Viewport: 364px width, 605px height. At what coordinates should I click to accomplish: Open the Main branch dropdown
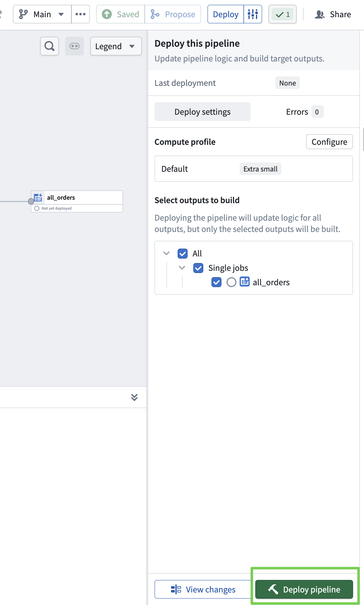click(42, 14)
